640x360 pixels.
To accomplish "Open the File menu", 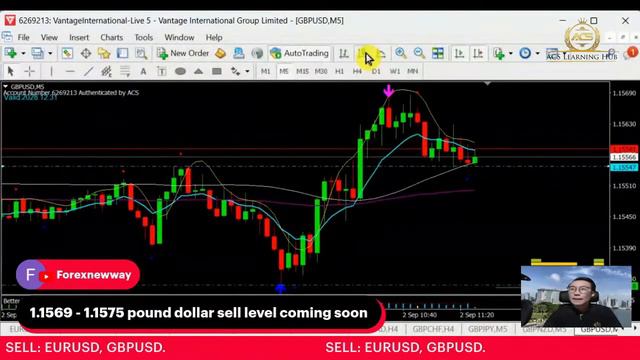I will 23,37.
